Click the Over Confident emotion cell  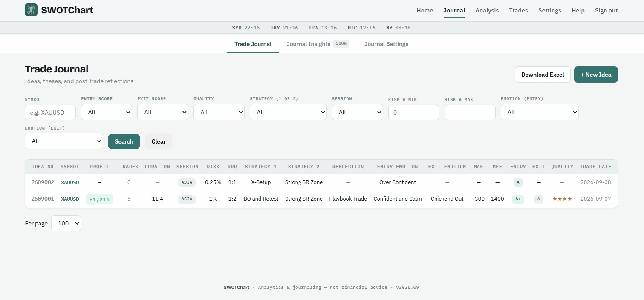(x=398, y=182)
